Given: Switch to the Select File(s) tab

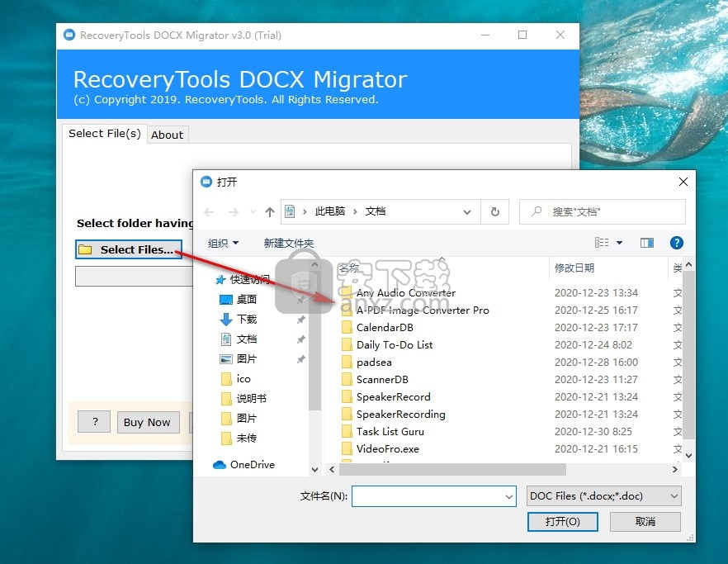Looking at the screenshot, I should (105, 133).
